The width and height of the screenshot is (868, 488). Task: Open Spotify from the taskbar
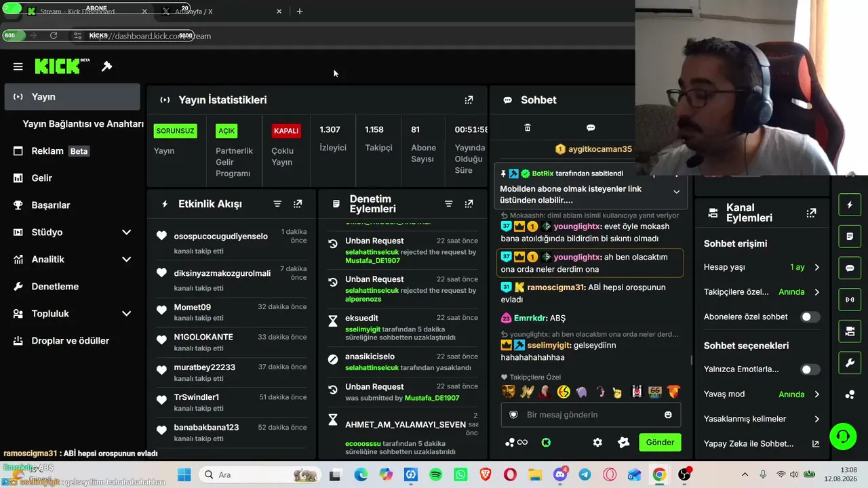tap(436, 475)
